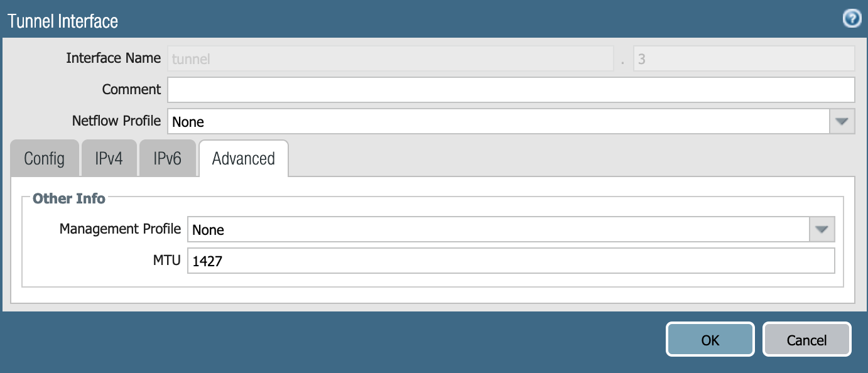Open the Management Profile dropdown arrow
The image size is (868, 373).
click(822, 230)
